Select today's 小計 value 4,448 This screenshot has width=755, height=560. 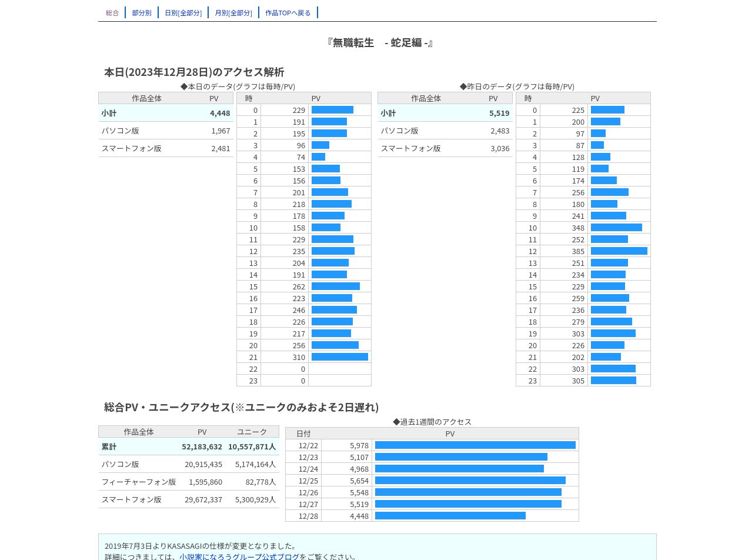click(220, 113)
